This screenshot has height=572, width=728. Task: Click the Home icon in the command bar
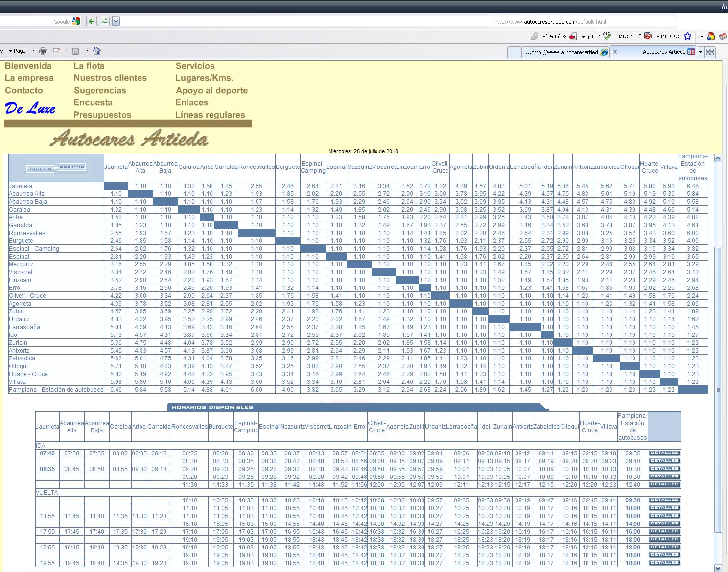[x=96, y=51]
